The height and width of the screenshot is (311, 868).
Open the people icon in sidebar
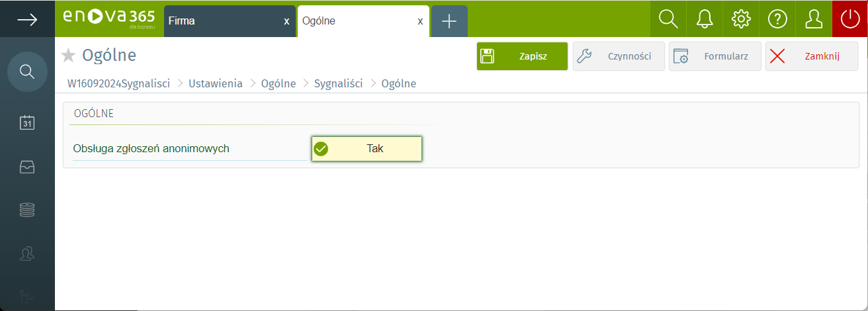pos(27,253)
